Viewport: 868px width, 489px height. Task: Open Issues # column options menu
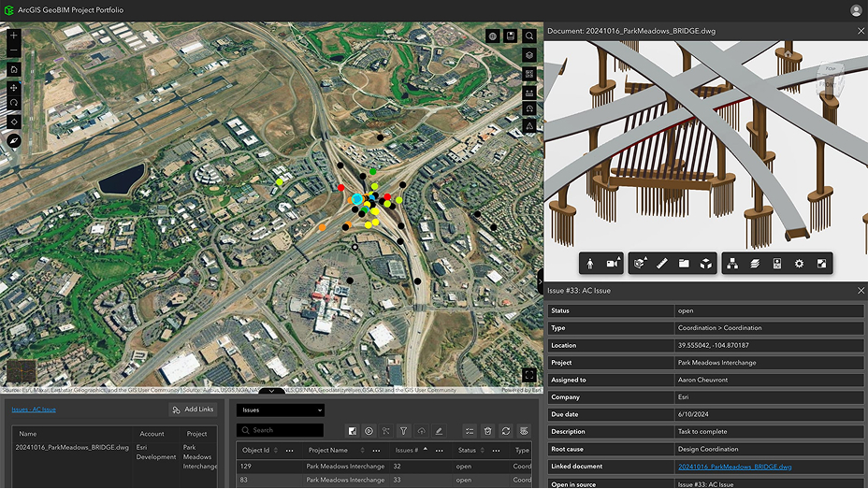point(439,451)
